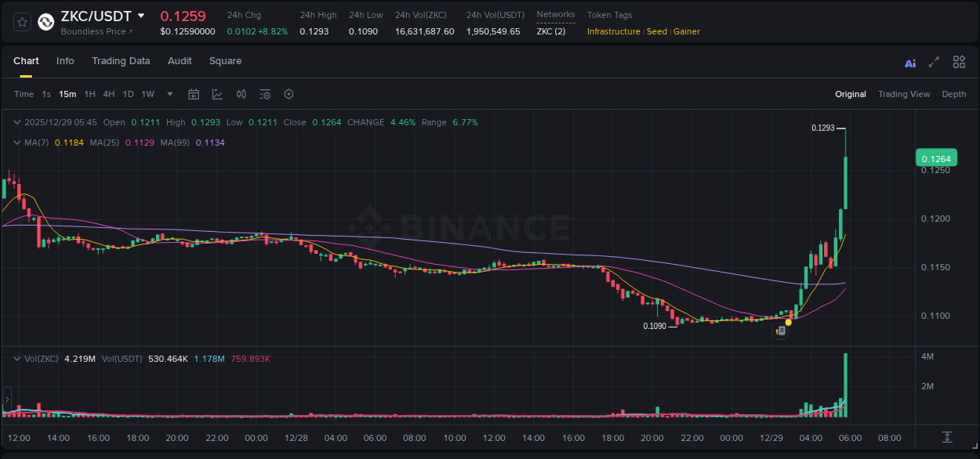Open the chart style selector icon
Image resolution: width=980 pixels, height=459 pixels.
tap(217, 94)
